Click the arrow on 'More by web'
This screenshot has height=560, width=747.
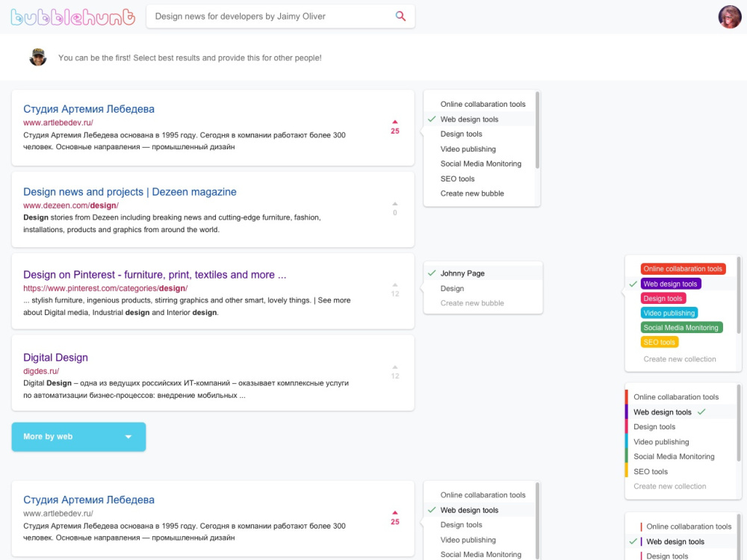click(x=128, y=437)
